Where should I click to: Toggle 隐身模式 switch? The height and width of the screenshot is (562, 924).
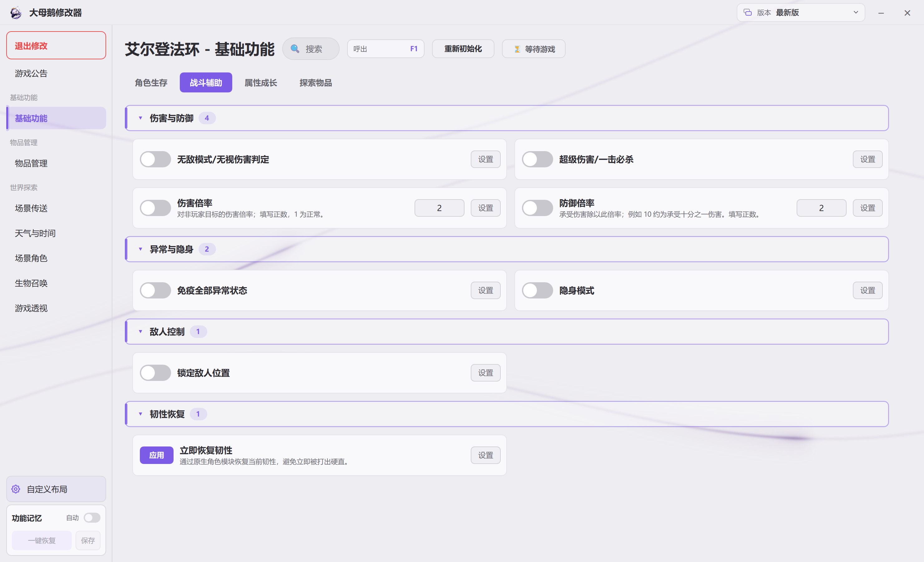(537, 290)
